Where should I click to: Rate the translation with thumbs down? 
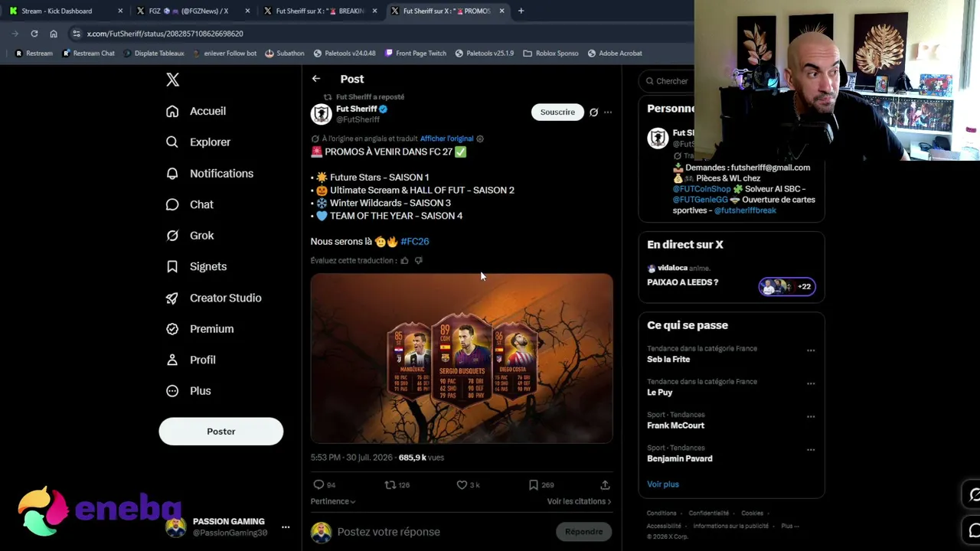click(418, 260)
